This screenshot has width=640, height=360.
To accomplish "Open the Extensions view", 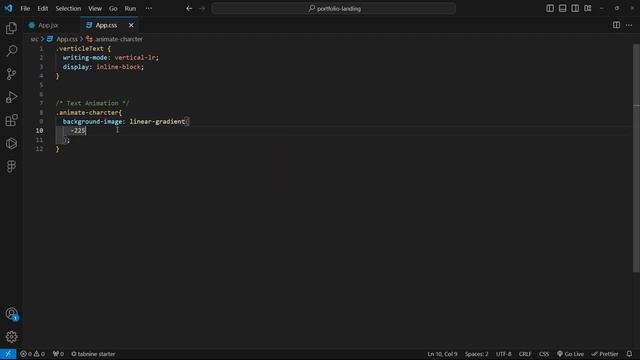I will 11,120.
